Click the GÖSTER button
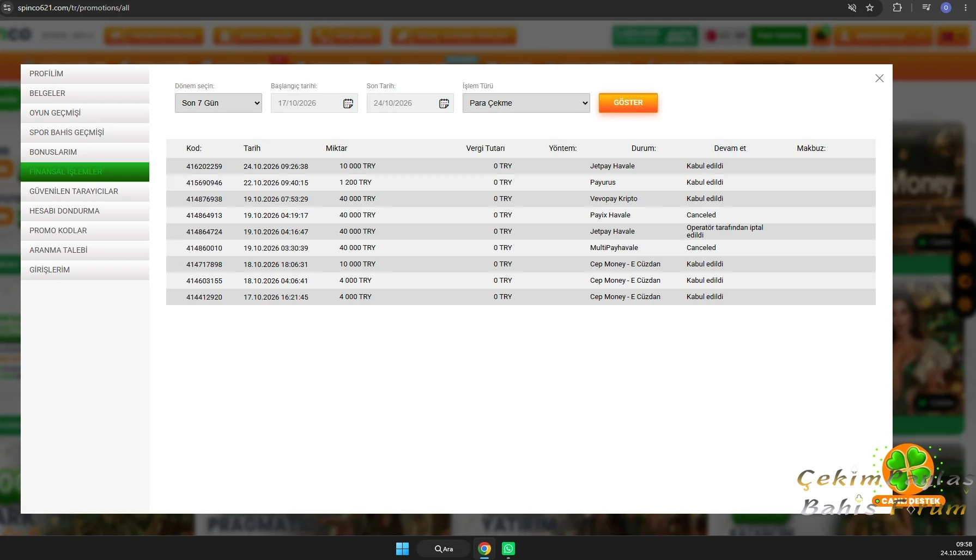The height and width of the screenshot is (560, 976). point(628,103)
